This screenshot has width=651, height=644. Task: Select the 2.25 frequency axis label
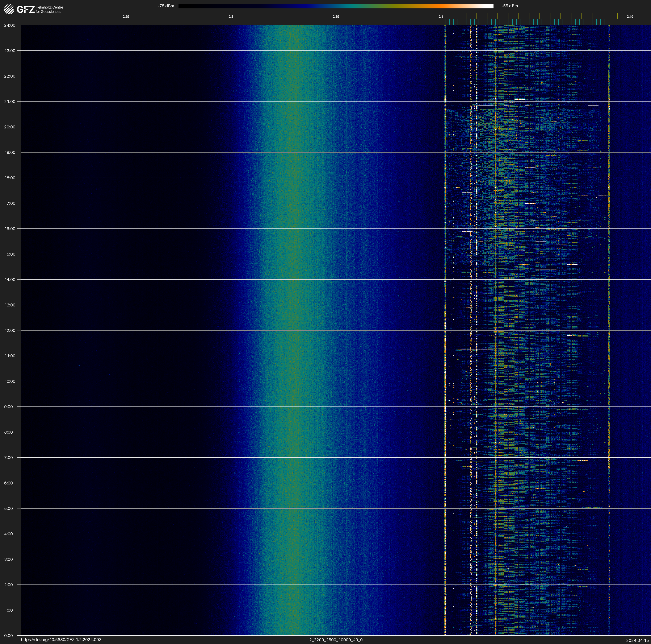pos(126,17)
